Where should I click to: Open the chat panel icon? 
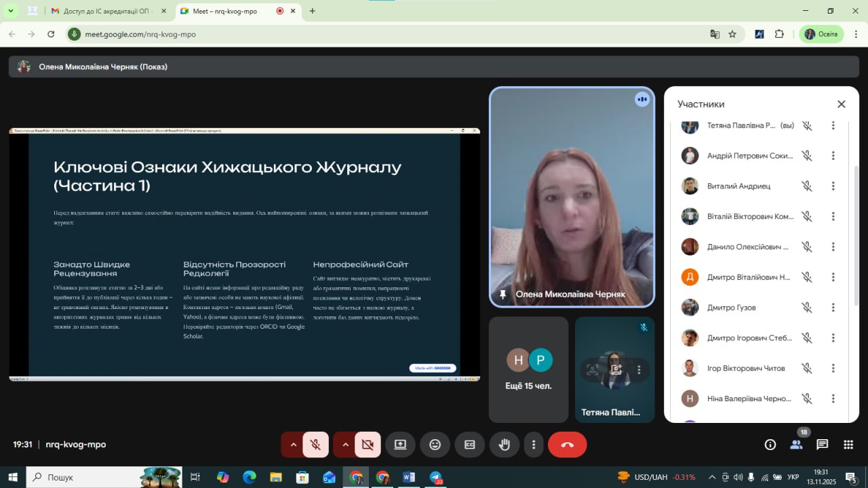point(822,445)
